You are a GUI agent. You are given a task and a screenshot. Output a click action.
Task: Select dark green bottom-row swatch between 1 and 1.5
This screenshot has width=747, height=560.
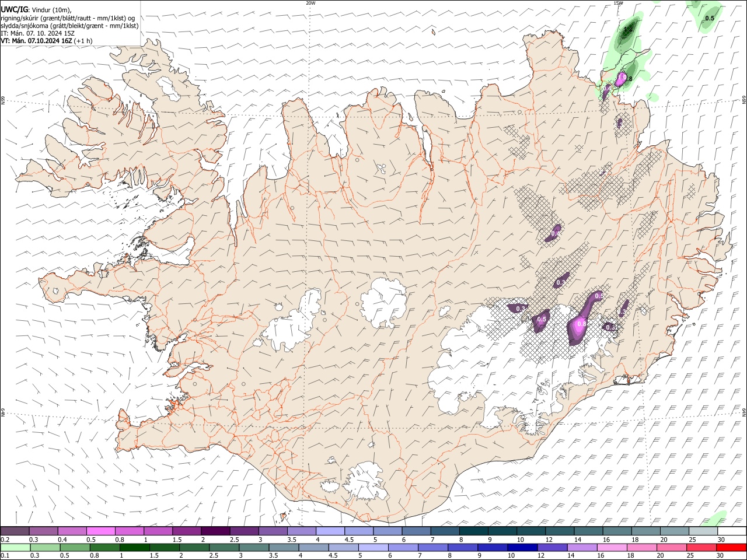(x=134, y=547)
